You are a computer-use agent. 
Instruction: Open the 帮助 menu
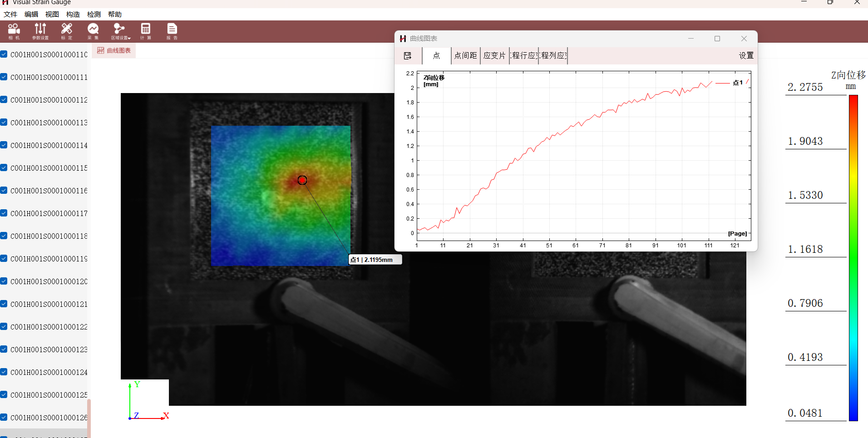pos(115,15)
